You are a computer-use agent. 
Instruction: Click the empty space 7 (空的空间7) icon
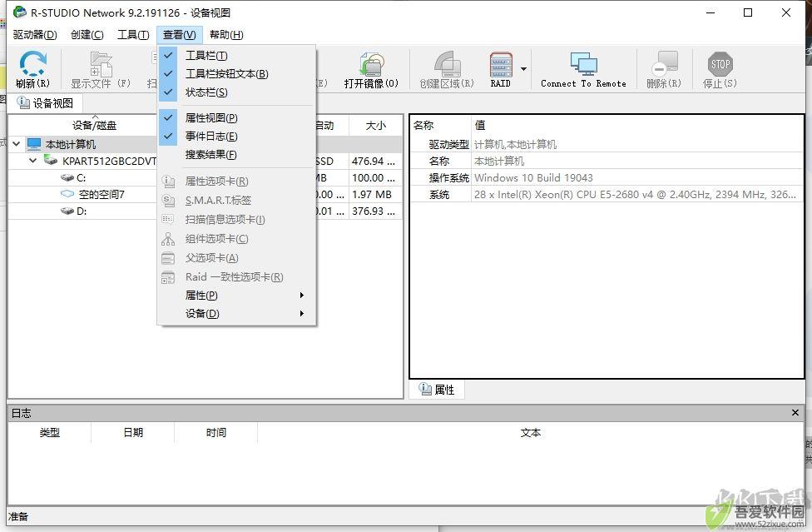point(67,194)
